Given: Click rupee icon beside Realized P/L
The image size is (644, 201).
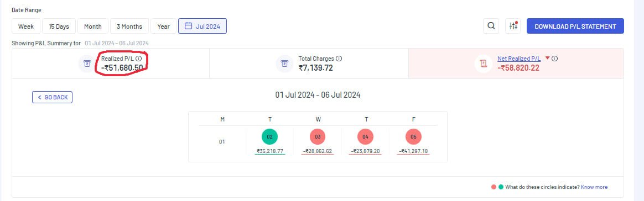Looking at the screenshot, I should click(x=87, y=64).
